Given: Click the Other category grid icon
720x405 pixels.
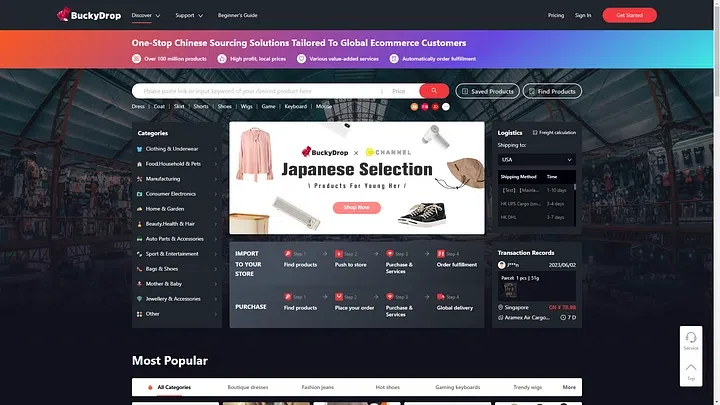Looking at the screenshot, I should (140, 314).
